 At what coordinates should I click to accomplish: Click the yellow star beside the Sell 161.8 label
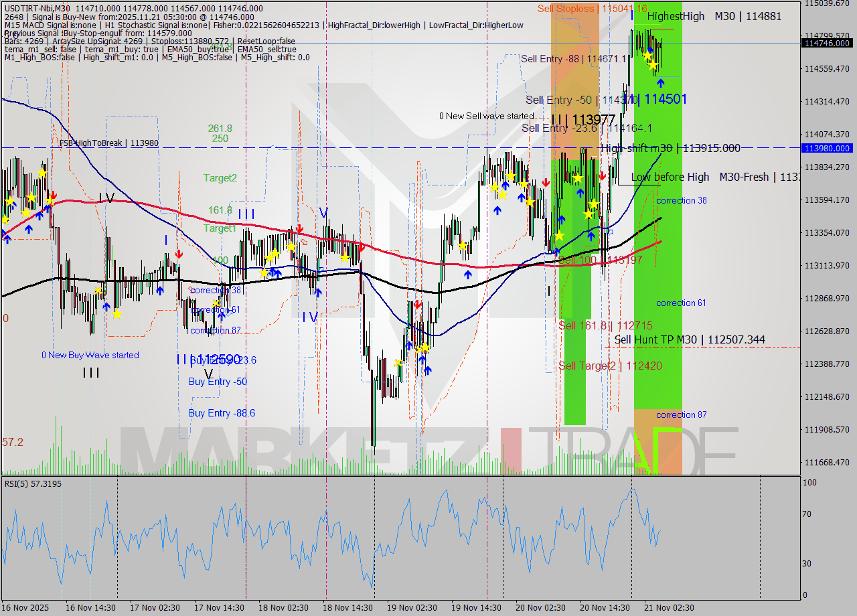point(560,235)
